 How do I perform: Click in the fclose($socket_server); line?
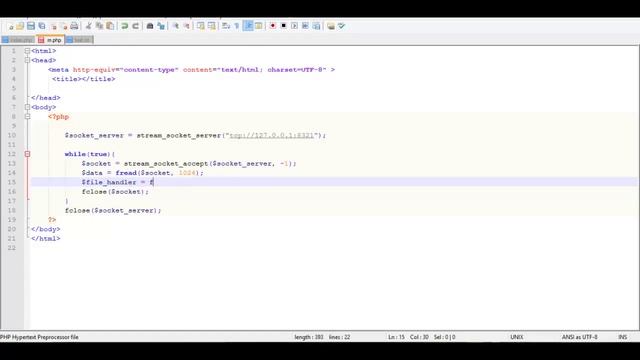(113, 211)
